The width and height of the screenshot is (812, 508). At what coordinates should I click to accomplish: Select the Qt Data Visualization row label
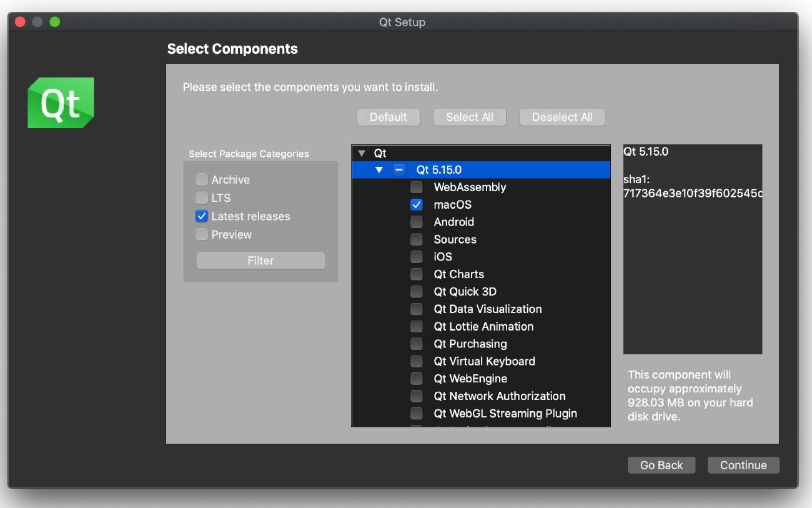coord(488,309)
